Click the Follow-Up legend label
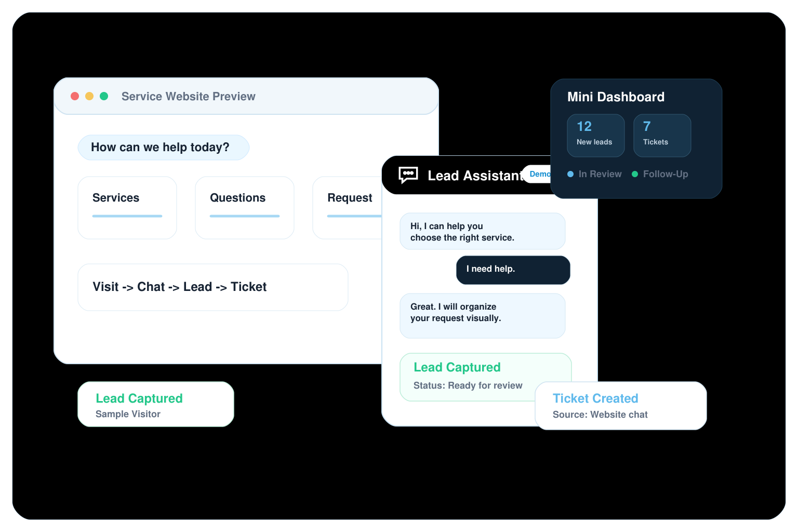Image resolution: width=798 pixels, height=532 pixels. click(666, 174)
